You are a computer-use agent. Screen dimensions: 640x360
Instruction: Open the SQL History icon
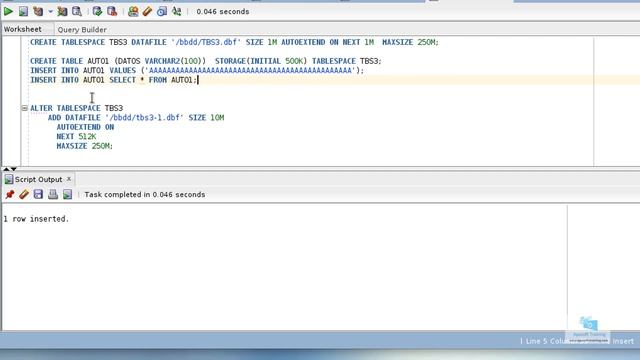point(162,11)
